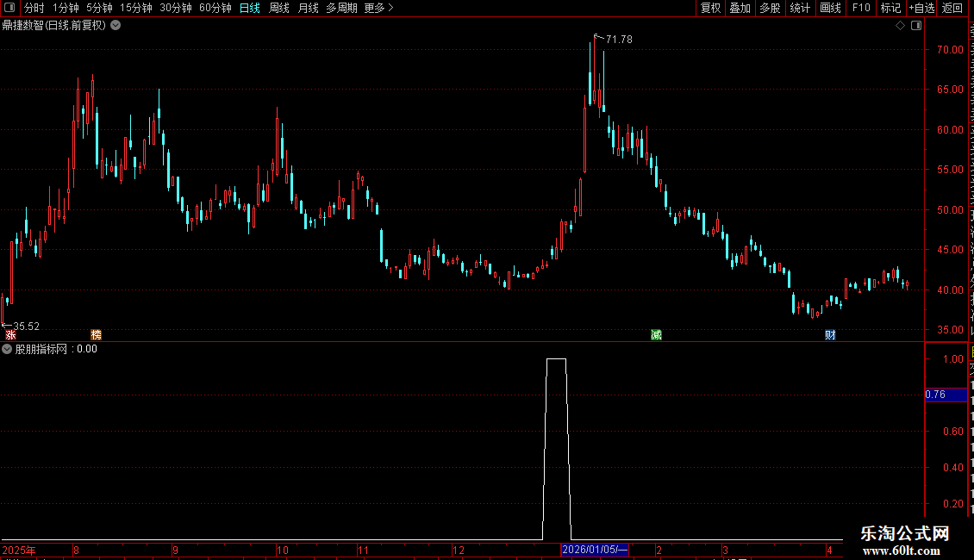Click the 股朋指标网 : 0.00 indicator label
Screen dimensions: 974x560
click(x=57, y=350)
